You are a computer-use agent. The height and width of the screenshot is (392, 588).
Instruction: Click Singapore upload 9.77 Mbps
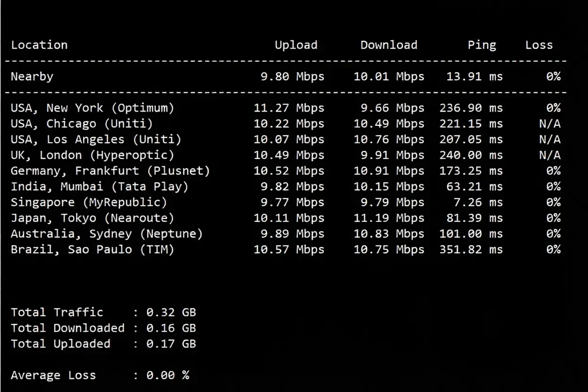(293, 203)
